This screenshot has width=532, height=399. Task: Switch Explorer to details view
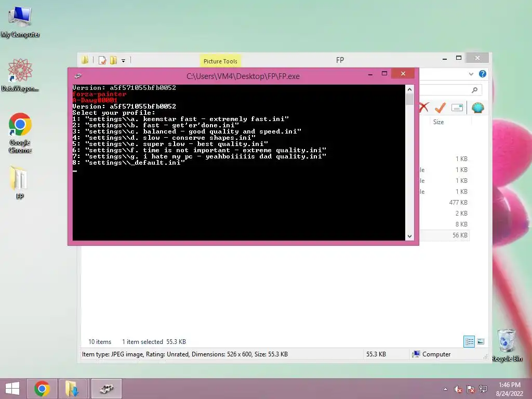[x=469, y=342]
